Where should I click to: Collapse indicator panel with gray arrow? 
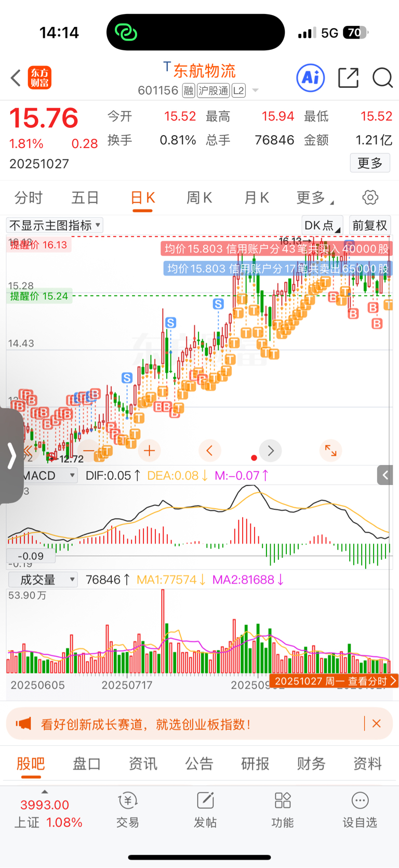385,475
